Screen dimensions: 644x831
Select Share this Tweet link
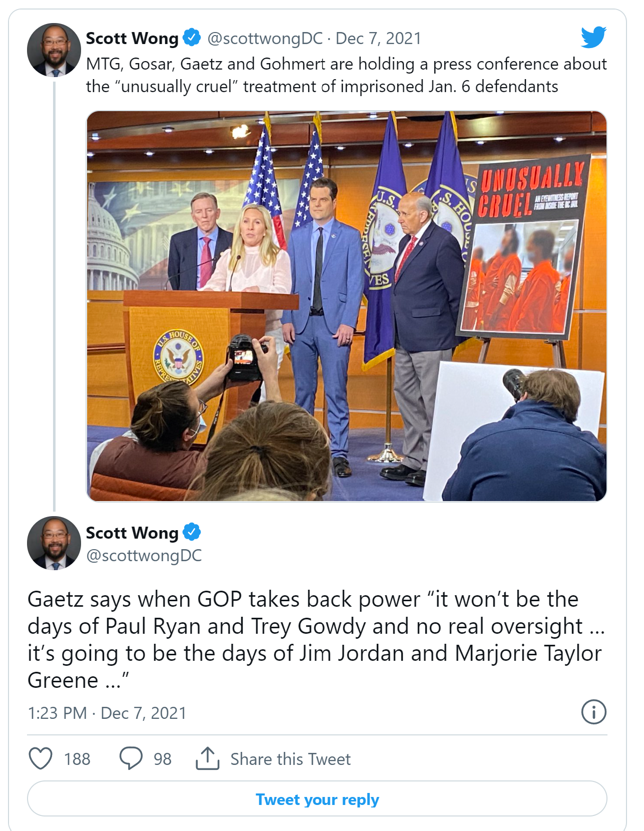coord(290,759)
